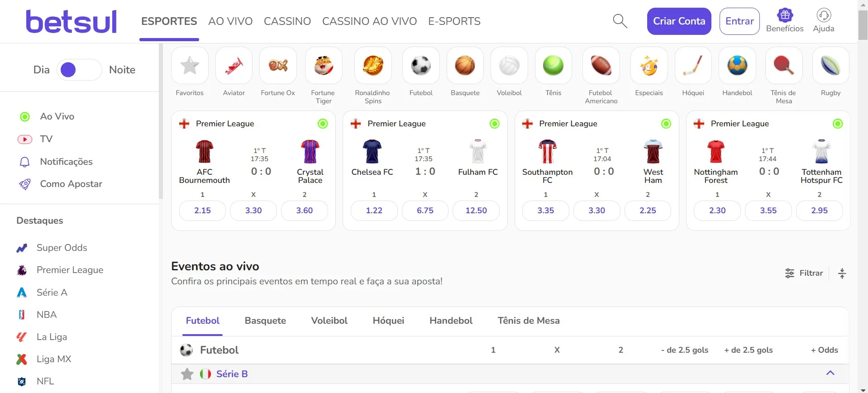Screen dimensions: 868x393
Task: Click the Hóquei sport icon
Action: click(x=693, y=65)
